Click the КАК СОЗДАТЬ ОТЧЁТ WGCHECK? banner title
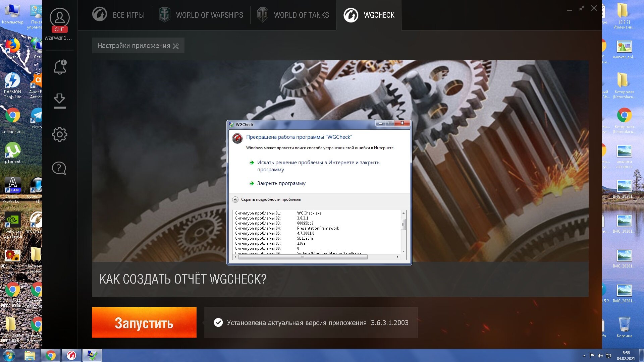Image resolution: width=644 pixels, height=362 pixels. pyautogui.click(x=183, y=279)
